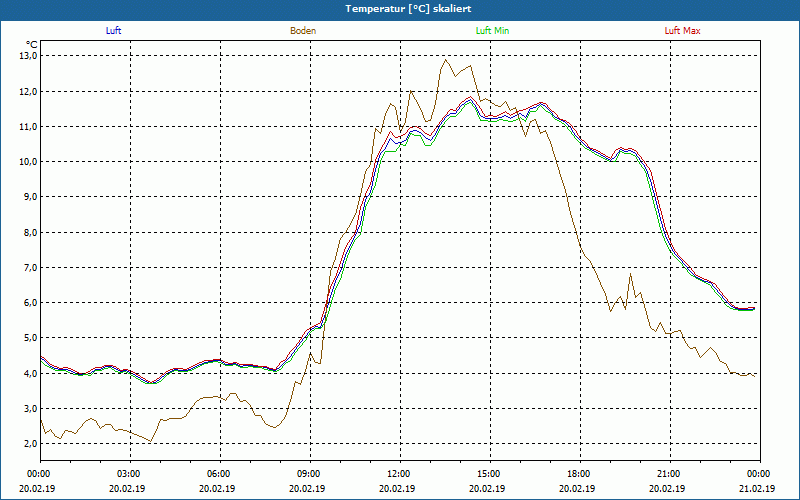The width and height of the screenshot is (800, 500).
Task: Click the 18:00 time axis label
Action: tap(580, 474)
